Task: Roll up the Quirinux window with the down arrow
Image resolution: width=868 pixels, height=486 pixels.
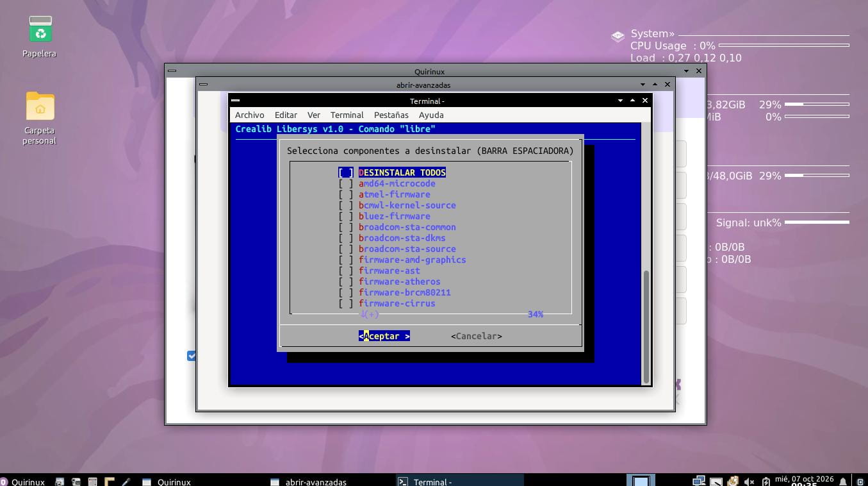Action: point(686,71)
